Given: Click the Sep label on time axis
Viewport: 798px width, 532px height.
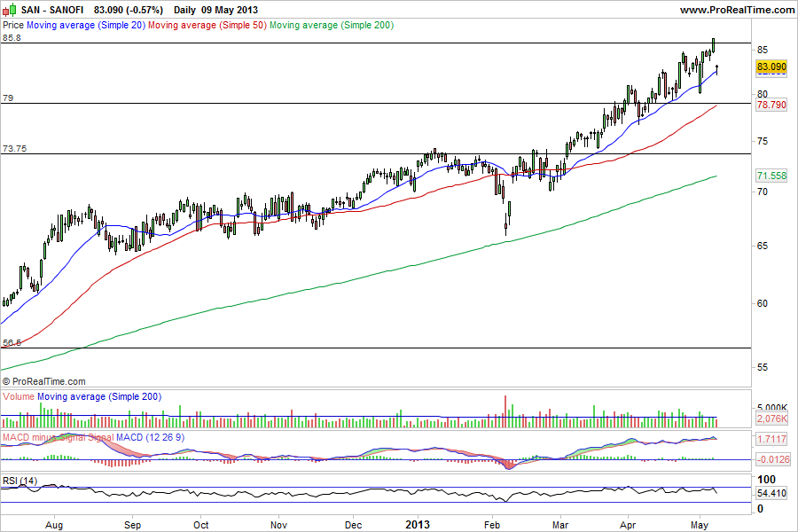Looking at the screenshot, I should tap(132, 525).
